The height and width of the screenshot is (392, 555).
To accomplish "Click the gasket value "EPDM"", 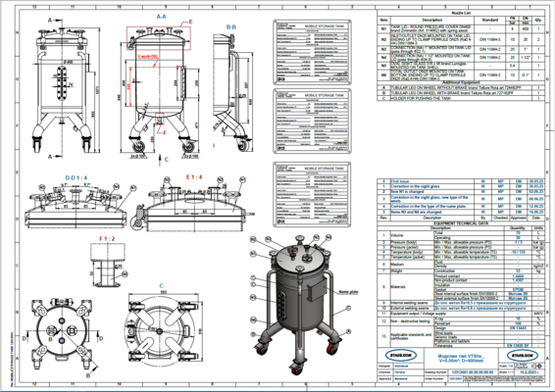I will point(518,290).
